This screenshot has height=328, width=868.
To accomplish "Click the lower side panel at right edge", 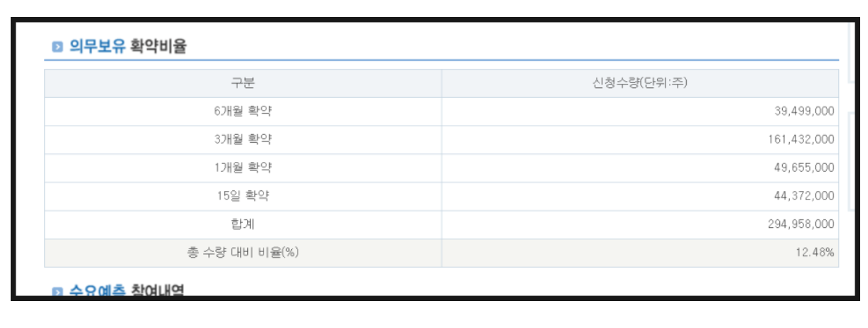I will coord(852,161).
